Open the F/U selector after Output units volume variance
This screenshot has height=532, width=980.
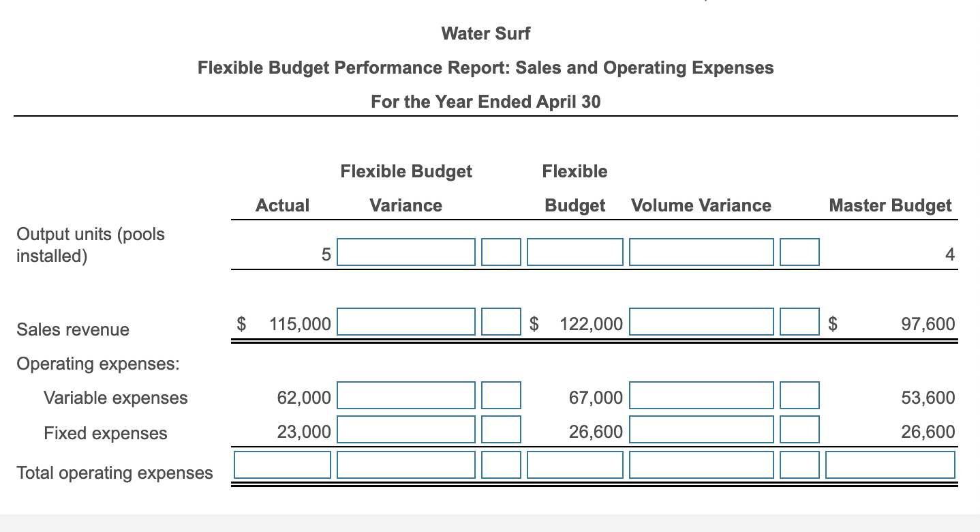tap(799, 252)
